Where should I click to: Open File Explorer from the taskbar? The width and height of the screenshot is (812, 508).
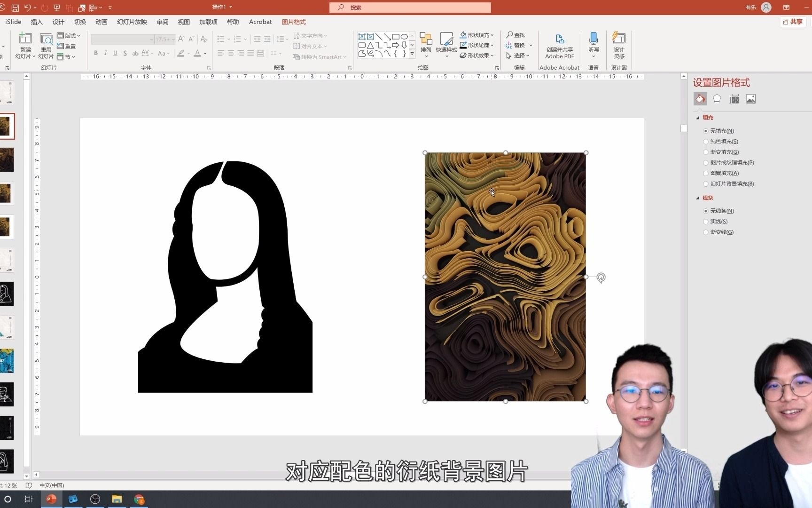(117, 499)
